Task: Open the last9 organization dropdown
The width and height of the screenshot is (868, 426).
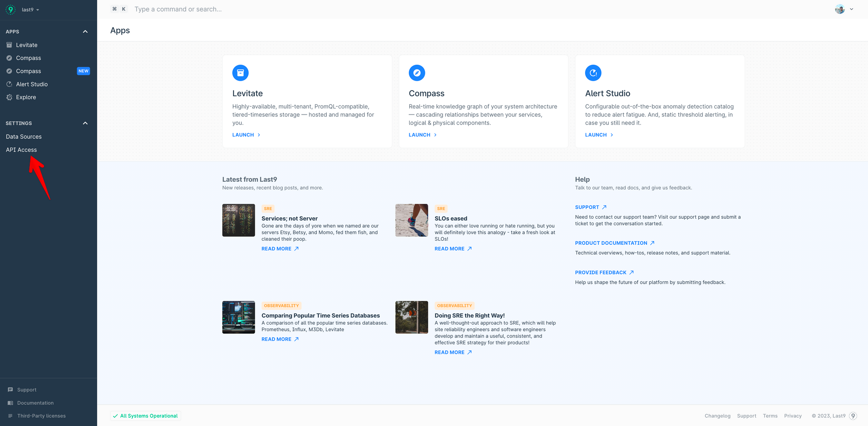Action: click(30, 10)
